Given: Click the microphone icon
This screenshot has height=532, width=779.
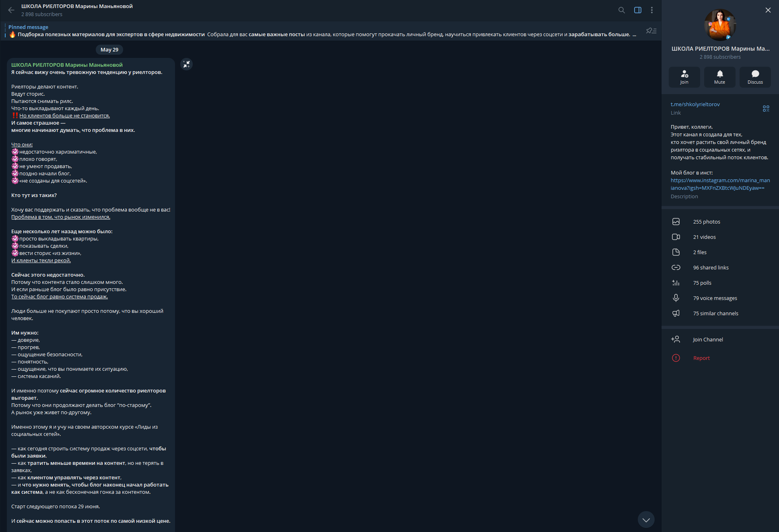Looking at the screenshot, I should 676,298.
